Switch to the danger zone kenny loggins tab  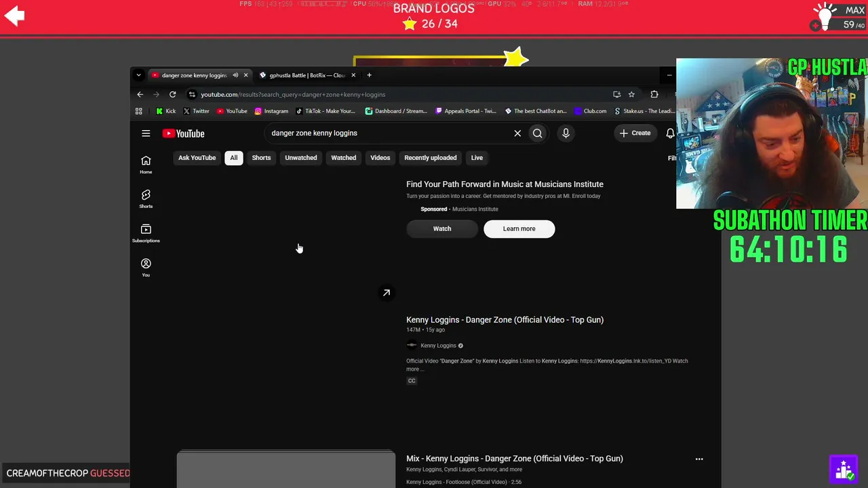point(194,75)
